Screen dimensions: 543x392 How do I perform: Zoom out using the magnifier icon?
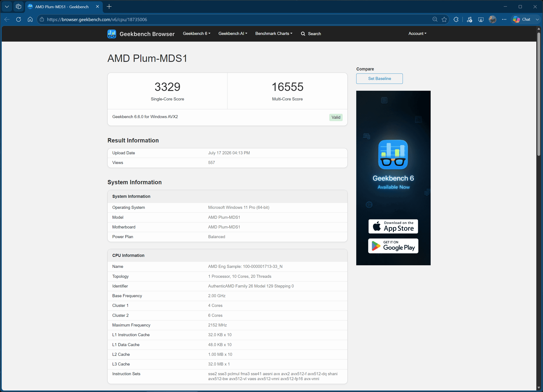coord(435,19)
